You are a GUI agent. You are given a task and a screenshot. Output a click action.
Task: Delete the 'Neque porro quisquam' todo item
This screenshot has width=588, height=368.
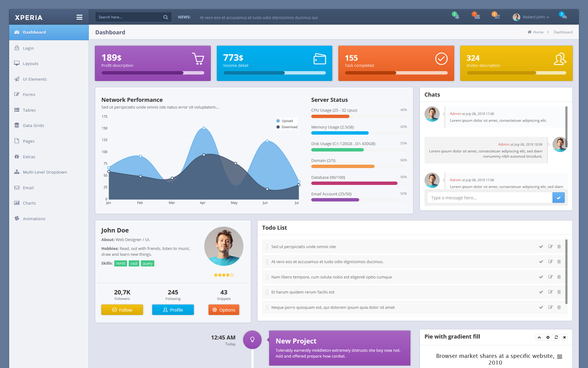(559, 307)
